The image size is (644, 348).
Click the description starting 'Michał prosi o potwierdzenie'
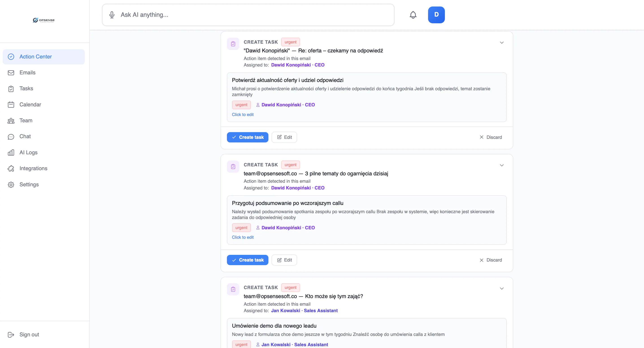[361, 92]
